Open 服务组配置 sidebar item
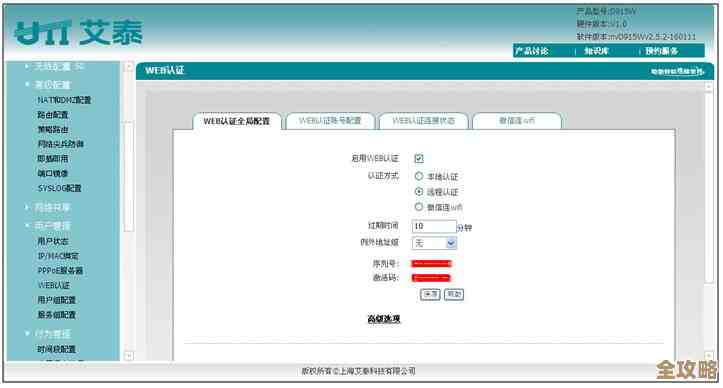This screenshot has width=723, height=388. 56,315
